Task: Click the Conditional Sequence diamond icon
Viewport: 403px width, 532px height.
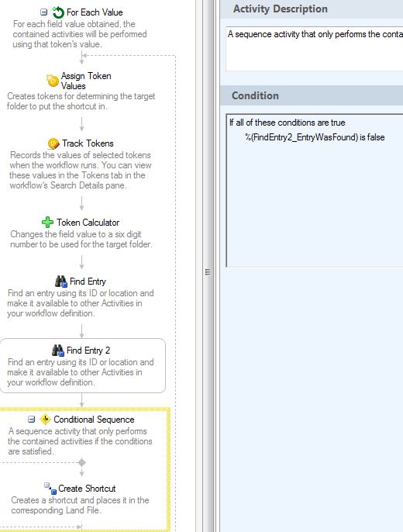Action: (45, 420)
